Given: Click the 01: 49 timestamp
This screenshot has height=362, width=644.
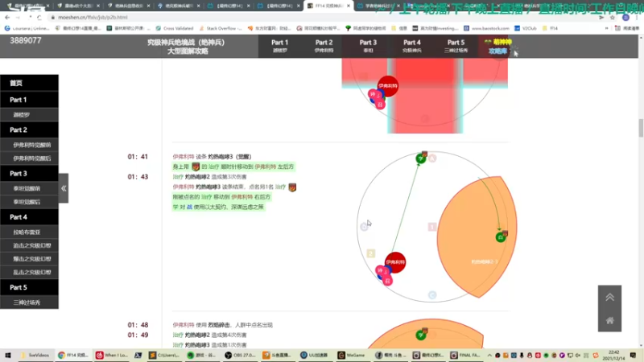Looking at the screenshot, I should (138, 335).
